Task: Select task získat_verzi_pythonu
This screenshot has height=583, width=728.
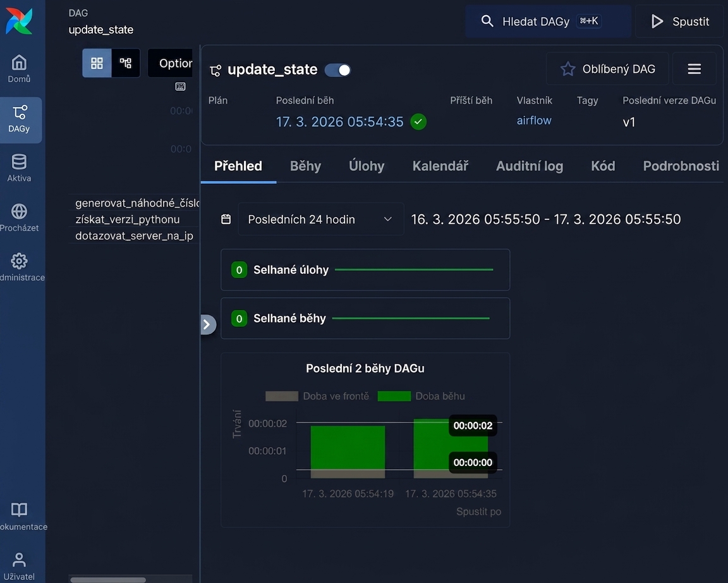Action: tap(127, 219)
